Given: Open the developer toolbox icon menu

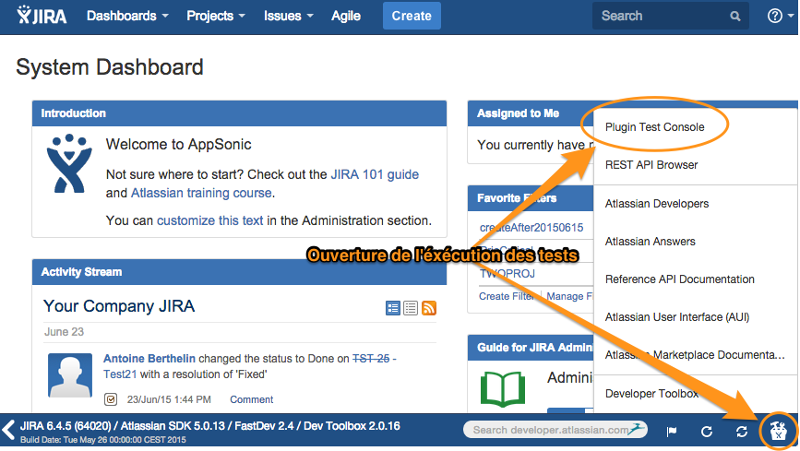Looking at the screenshot, I should click(778, 431).
